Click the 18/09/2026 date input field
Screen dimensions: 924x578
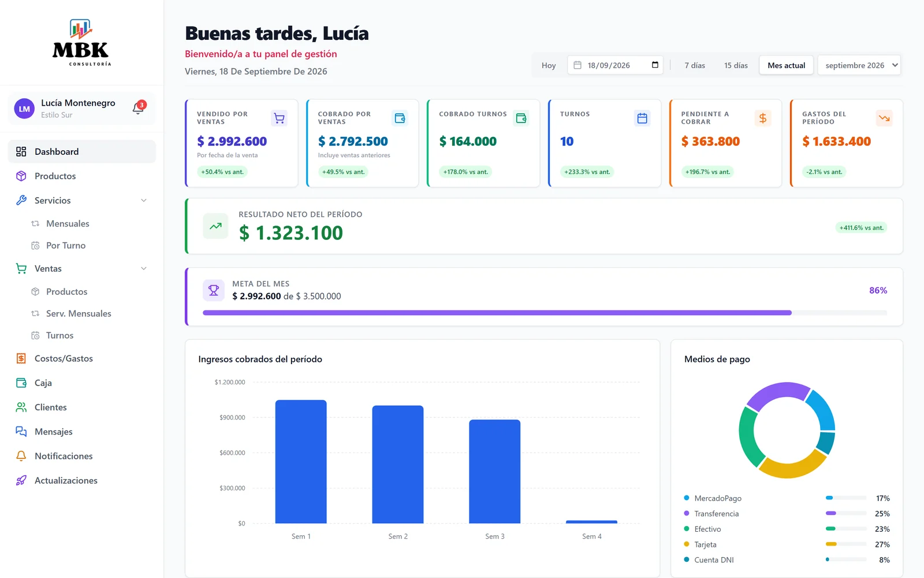pyautogui.click(x=615, y=65)
